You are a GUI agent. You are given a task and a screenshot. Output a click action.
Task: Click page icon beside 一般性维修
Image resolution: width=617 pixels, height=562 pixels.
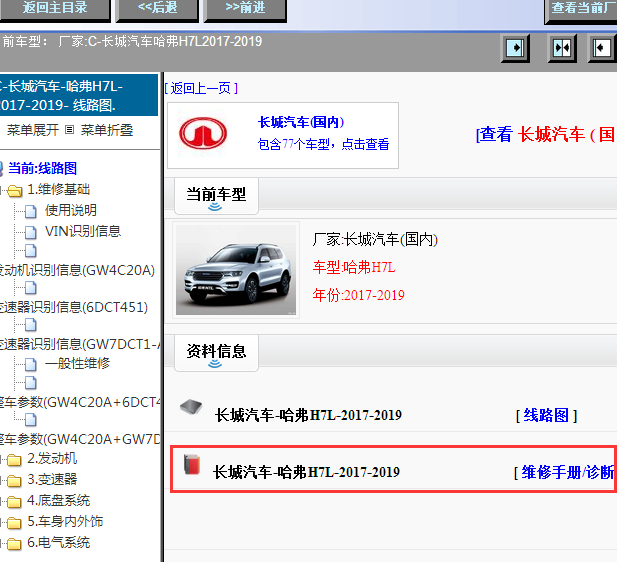tap(31, 364)
